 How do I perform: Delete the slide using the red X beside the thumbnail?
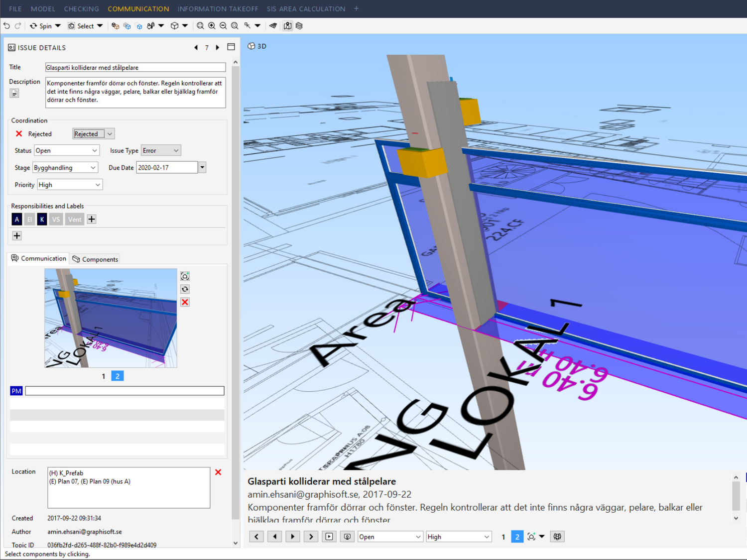[x=185, y=302]
